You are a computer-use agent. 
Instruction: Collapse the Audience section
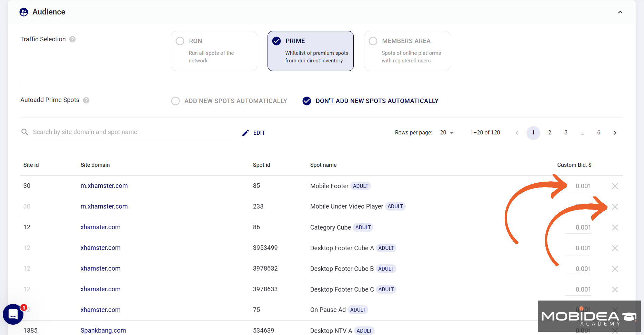tap(620, 12)
